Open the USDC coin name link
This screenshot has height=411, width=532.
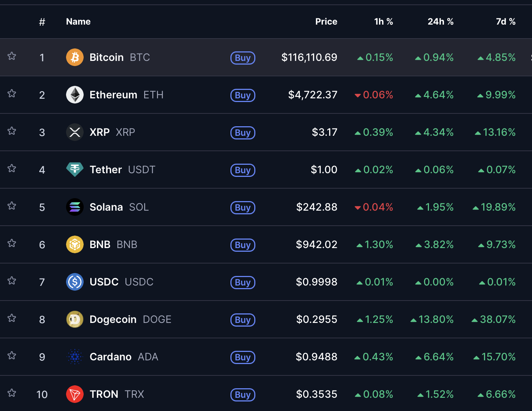(x=104, y=282)
